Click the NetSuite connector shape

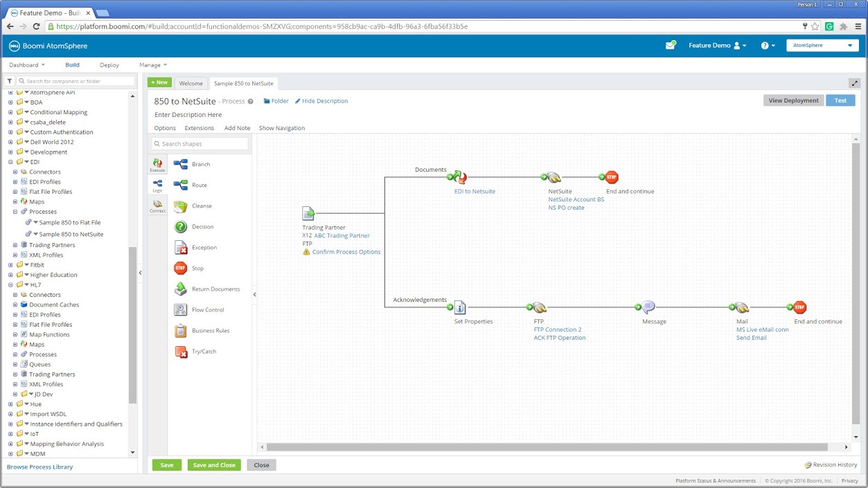point(554,177)
